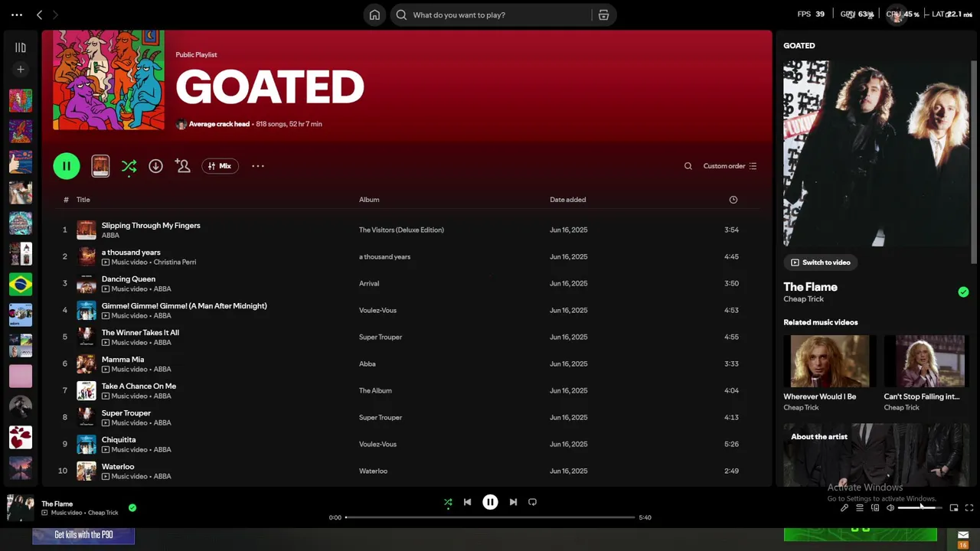Toggle shuffle in the player bar
Screen dimensions: 980x551
(x=448, y=502)
